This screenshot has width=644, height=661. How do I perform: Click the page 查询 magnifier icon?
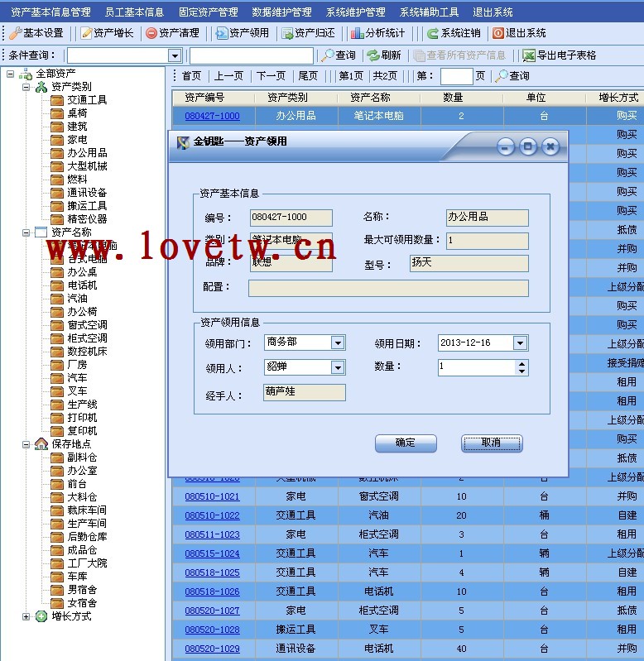(x=502, y=76)
